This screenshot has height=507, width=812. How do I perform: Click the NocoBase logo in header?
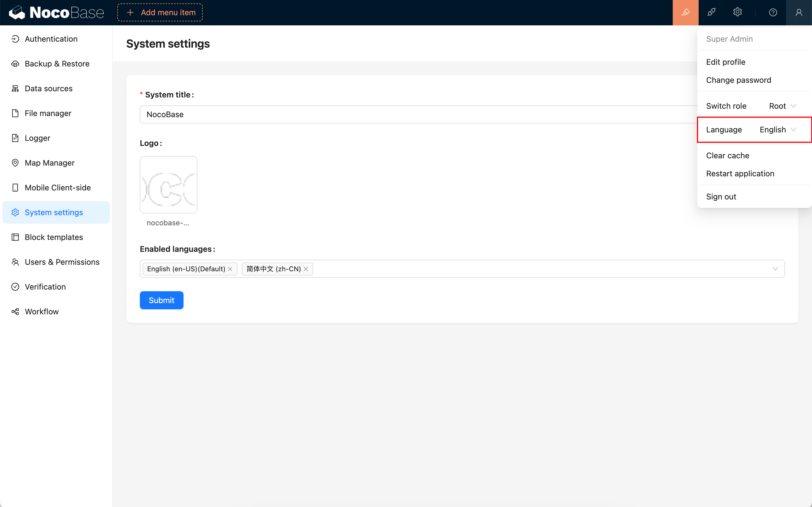[56, 12]
